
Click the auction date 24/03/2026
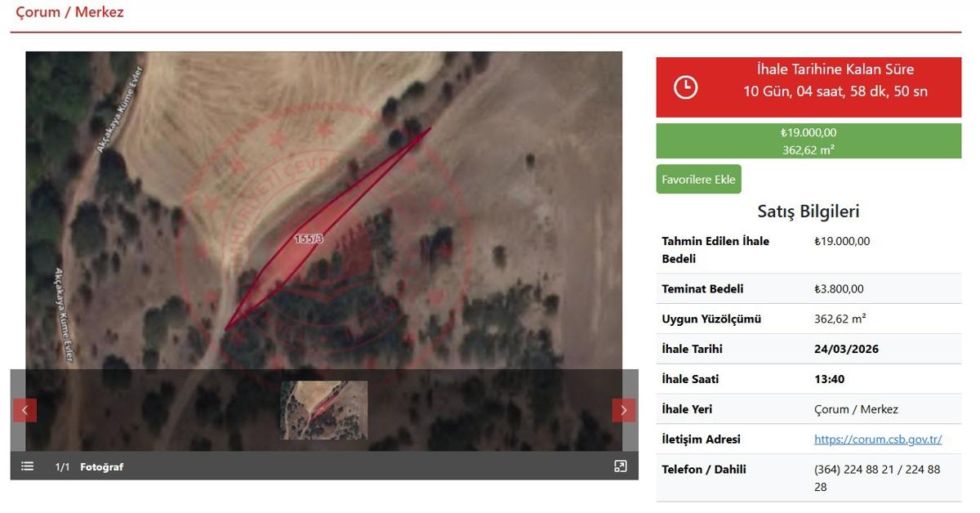point(846,349)
